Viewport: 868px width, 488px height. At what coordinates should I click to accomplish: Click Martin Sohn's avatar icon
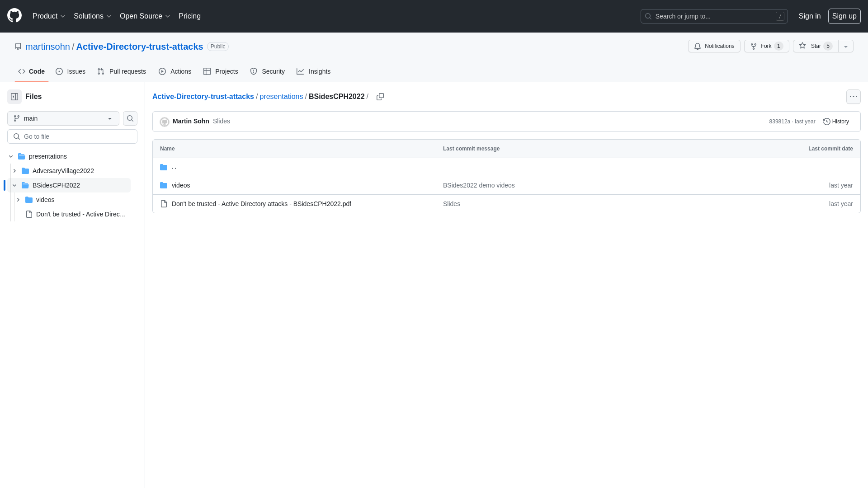[165, 122]
